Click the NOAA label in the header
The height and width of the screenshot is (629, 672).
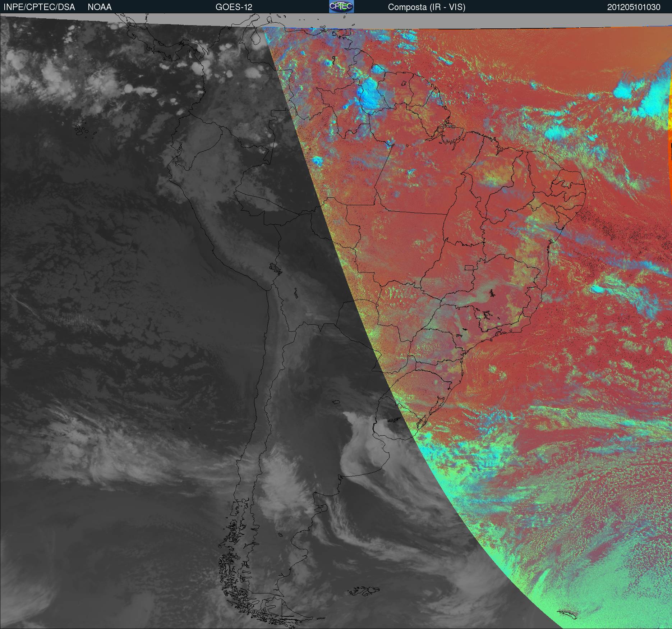tap(100, 7)
